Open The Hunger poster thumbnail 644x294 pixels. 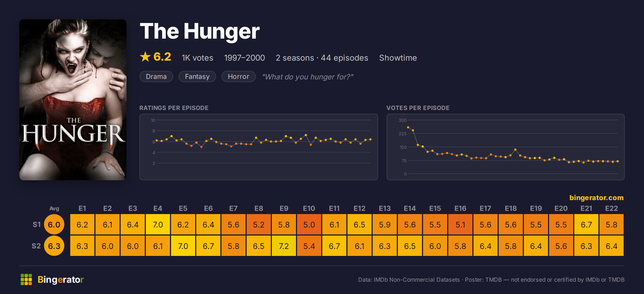73,100
